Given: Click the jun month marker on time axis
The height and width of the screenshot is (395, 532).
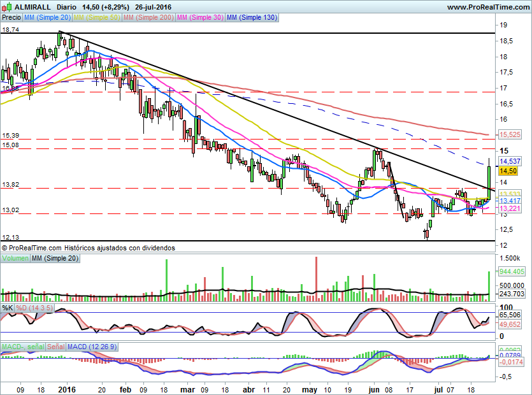Looking at the screenshot, I should (x=373, y=389).
